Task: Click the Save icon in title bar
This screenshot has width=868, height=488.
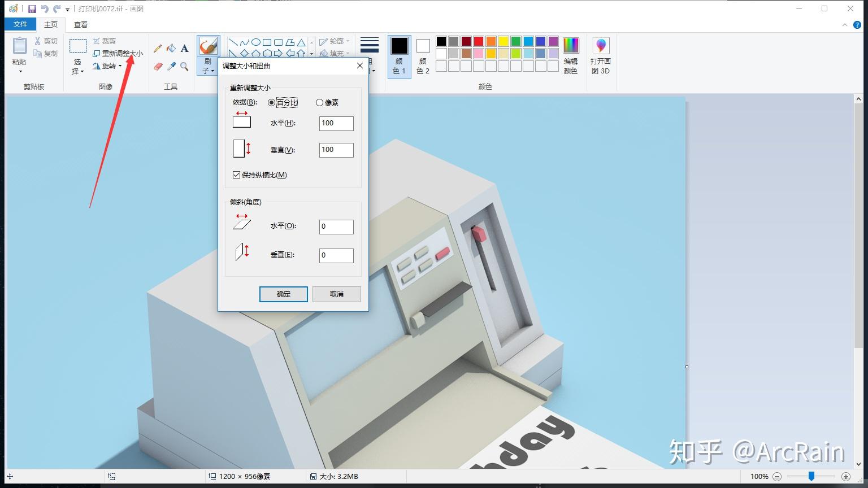Action: click(32, 9)
